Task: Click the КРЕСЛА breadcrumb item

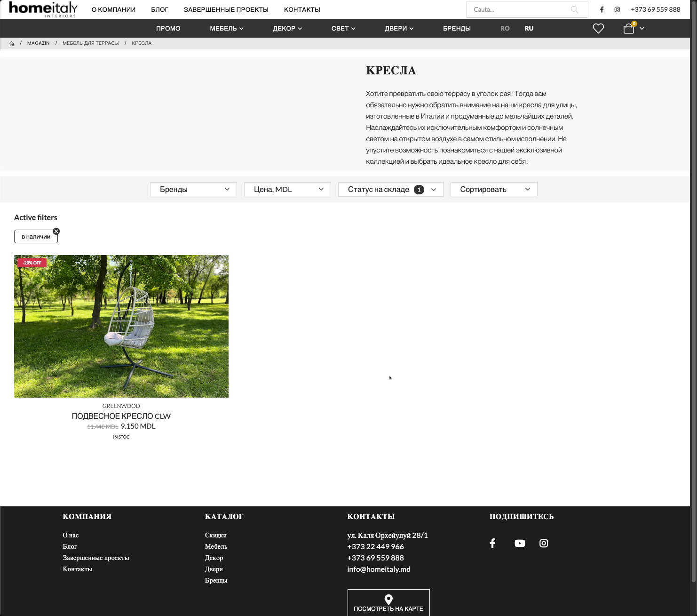Action: click(x=142, y=43)
